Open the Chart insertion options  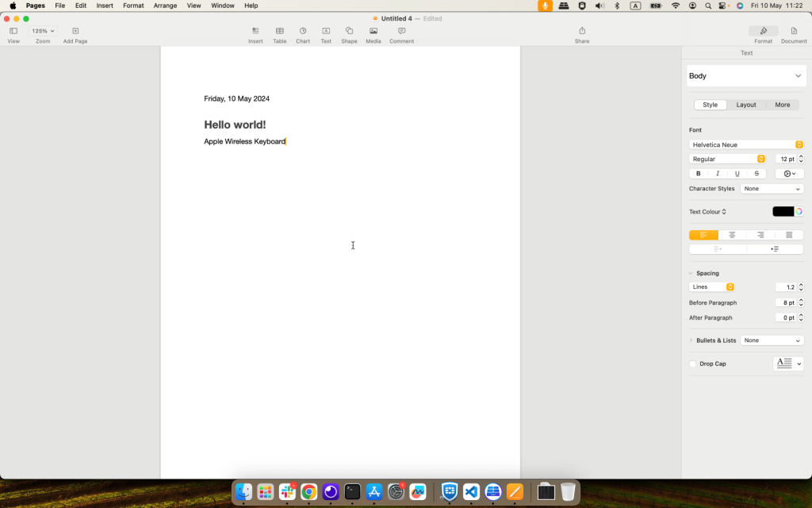[x=302, y=32]
